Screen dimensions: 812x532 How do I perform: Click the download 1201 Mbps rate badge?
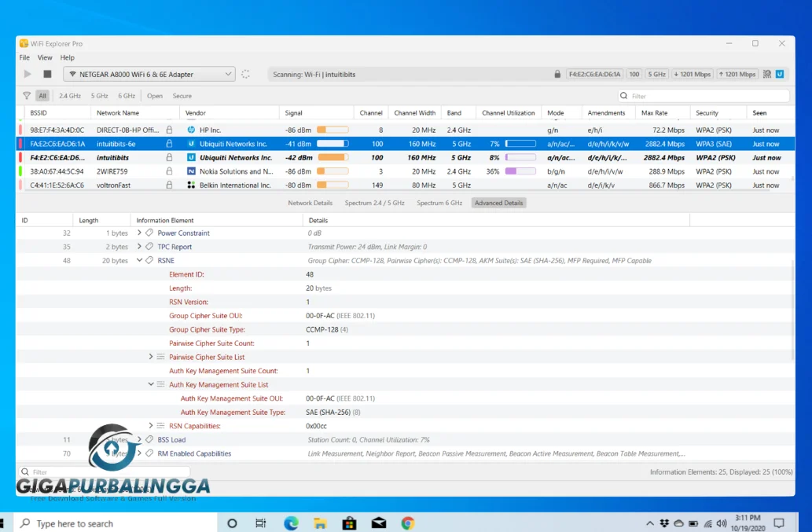coord(692,74)
